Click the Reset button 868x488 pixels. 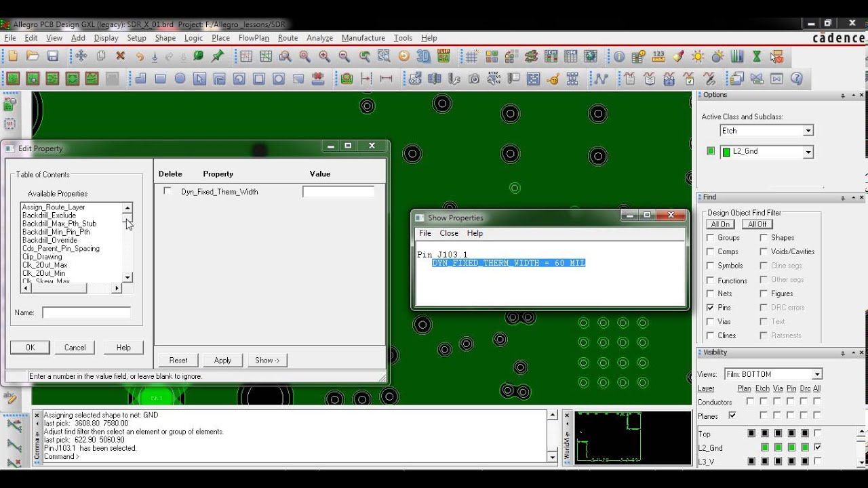coord(178,360)
